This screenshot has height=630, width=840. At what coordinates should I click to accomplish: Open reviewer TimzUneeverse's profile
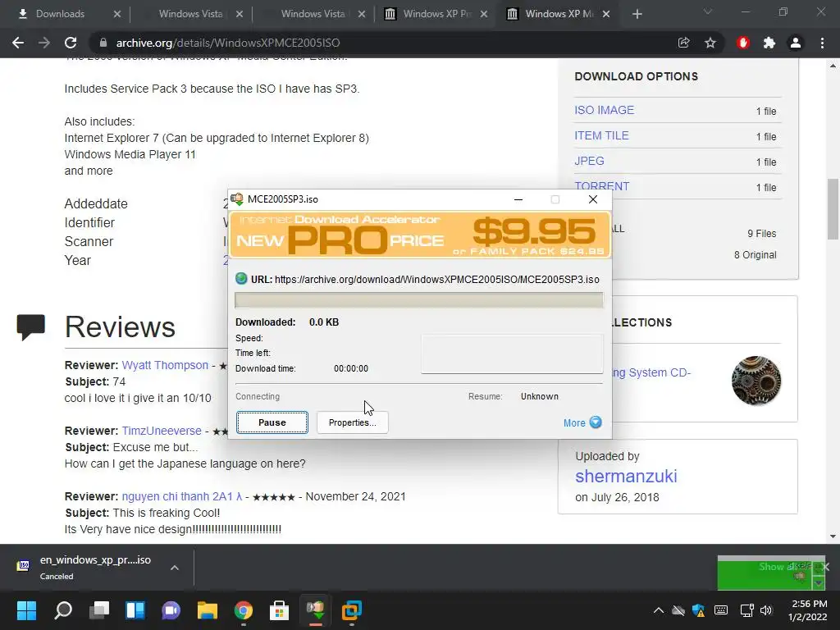(x=162, y=431)
